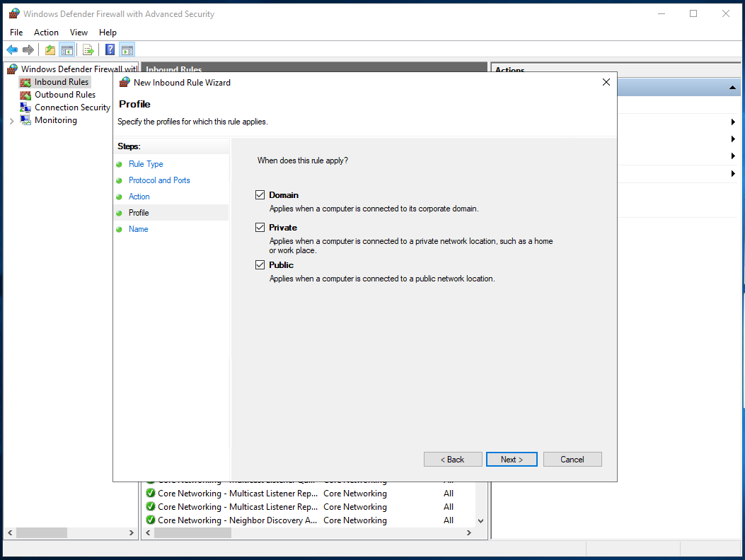Click the wizard dialog title bar firewall icon

pyautogui.click(x=125, y=82)
